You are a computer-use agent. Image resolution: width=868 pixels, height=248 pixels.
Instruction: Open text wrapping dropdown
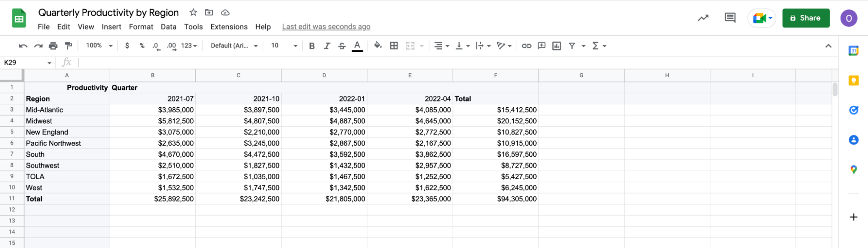pos(483,46)
